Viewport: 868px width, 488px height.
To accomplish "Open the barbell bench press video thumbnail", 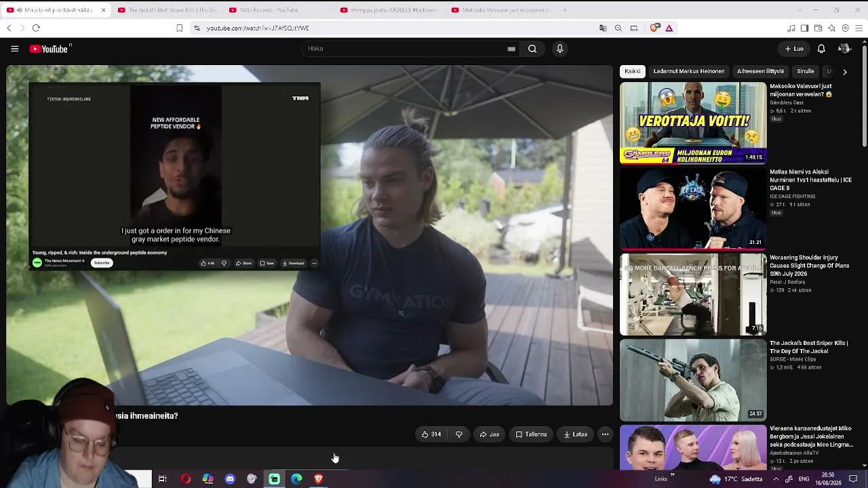I will (693, 294).
